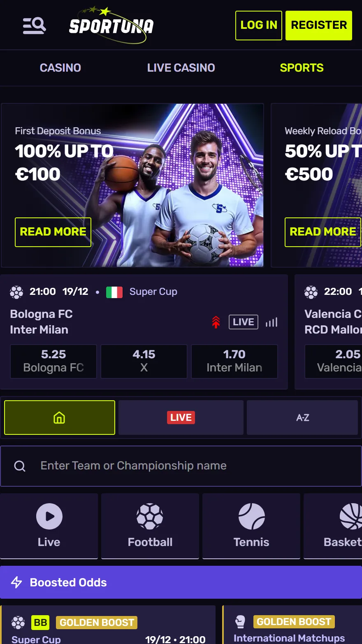
Task: Open the A-Z sports tab
Action: point(302,418)
